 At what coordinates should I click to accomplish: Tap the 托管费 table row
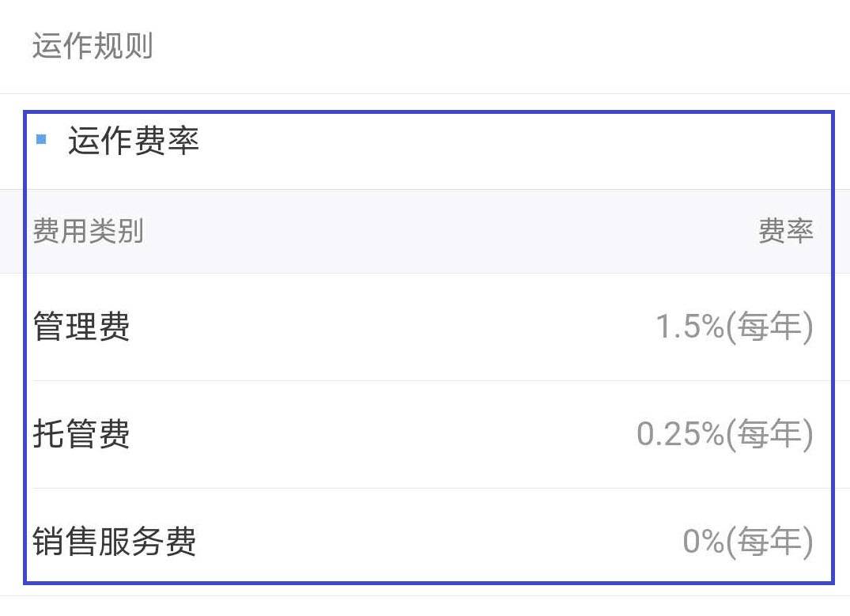point(425,434)
